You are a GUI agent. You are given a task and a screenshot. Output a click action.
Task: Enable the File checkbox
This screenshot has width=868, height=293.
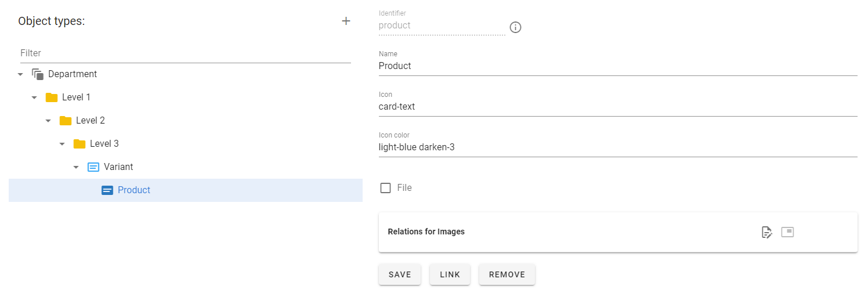385,188
